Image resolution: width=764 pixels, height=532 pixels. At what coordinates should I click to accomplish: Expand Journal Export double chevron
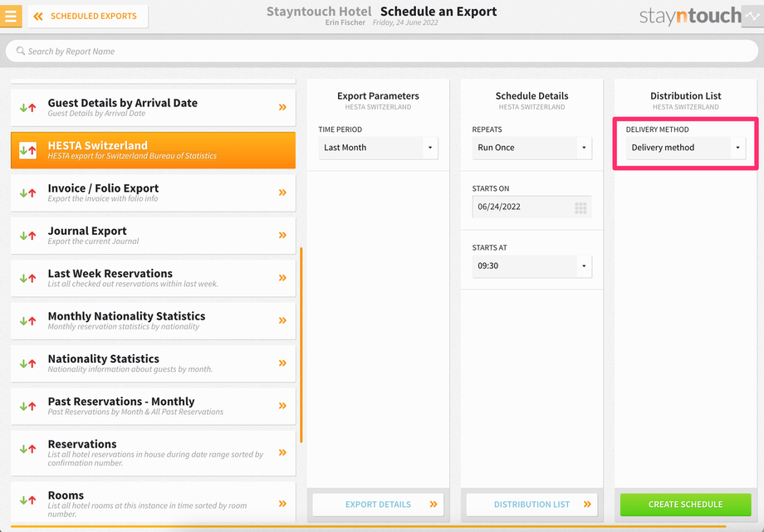282,235
